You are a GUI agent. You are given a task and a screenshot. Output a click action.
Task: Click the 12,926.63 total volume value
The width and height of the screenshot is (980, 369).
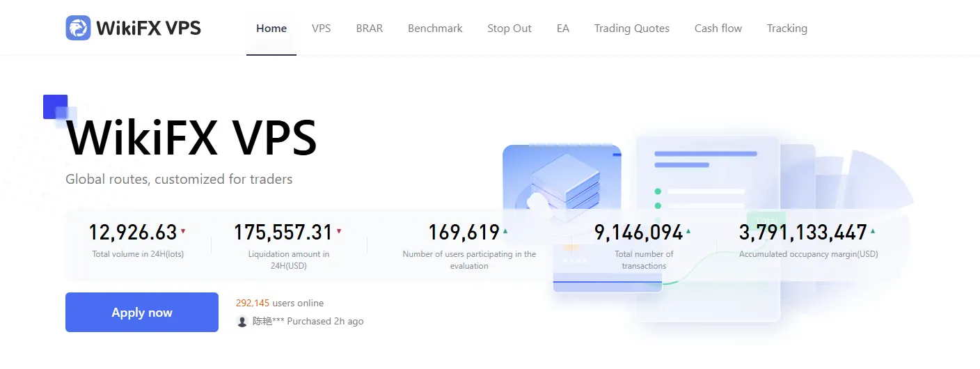coord(133,232)
